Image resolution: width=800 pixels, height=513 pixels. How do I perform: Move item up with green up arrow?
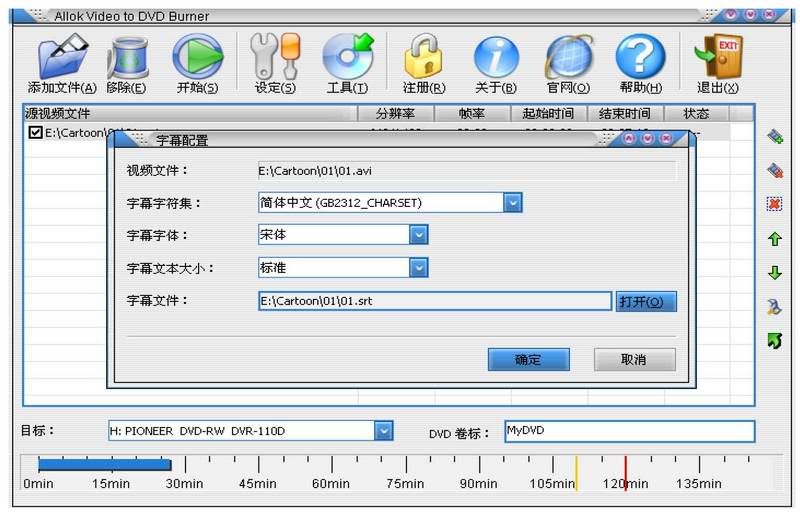[775, 238]
